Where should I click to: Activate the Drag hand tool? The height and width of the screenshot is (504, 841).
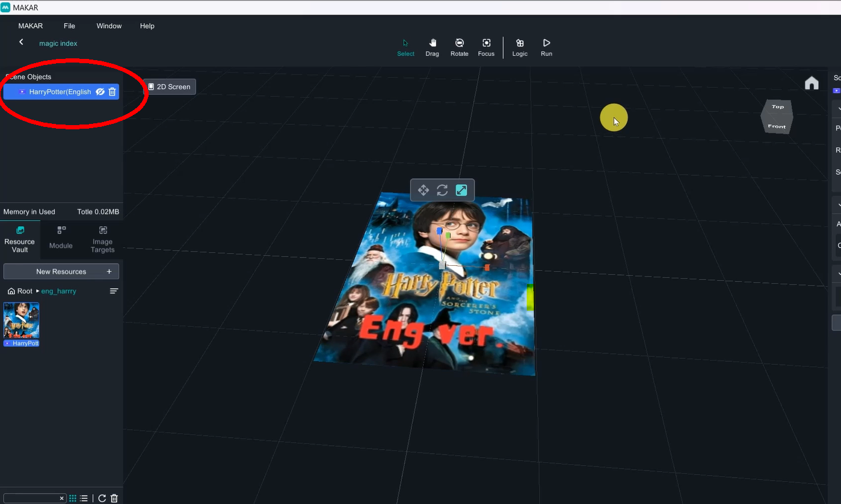click(x=432, y=47)
